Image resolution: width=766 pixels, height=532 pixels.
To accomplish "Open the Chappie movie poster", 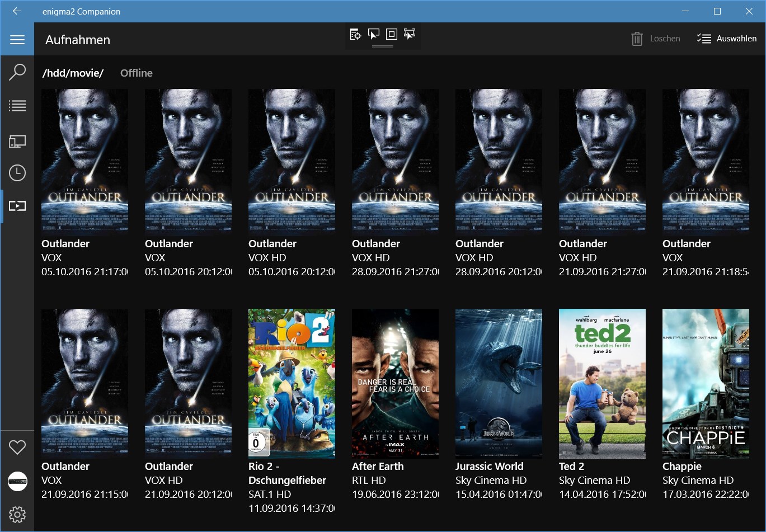I will coord(706,384).
